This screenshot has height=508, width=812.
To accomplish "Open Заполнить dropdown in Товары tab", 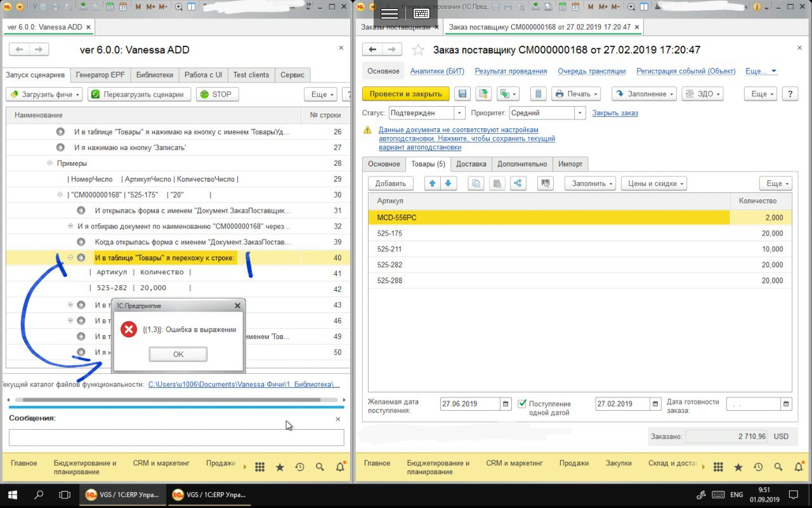I will point(590,184).
